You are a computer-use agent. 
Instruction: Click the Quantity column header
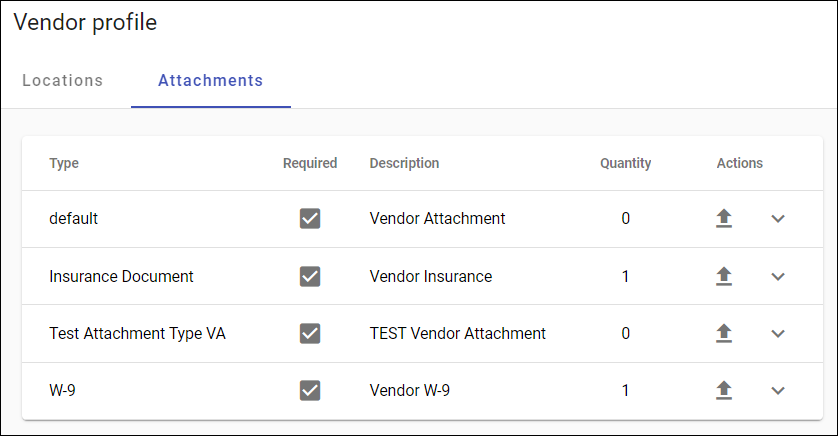[625, 164]
